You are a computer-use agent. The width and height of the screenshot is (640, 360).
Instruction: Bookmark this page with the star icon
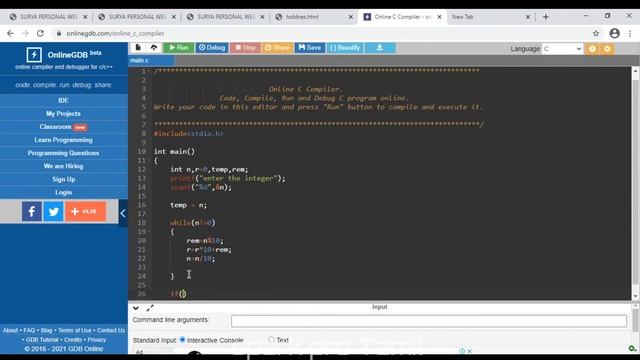[x=596, y=33]
